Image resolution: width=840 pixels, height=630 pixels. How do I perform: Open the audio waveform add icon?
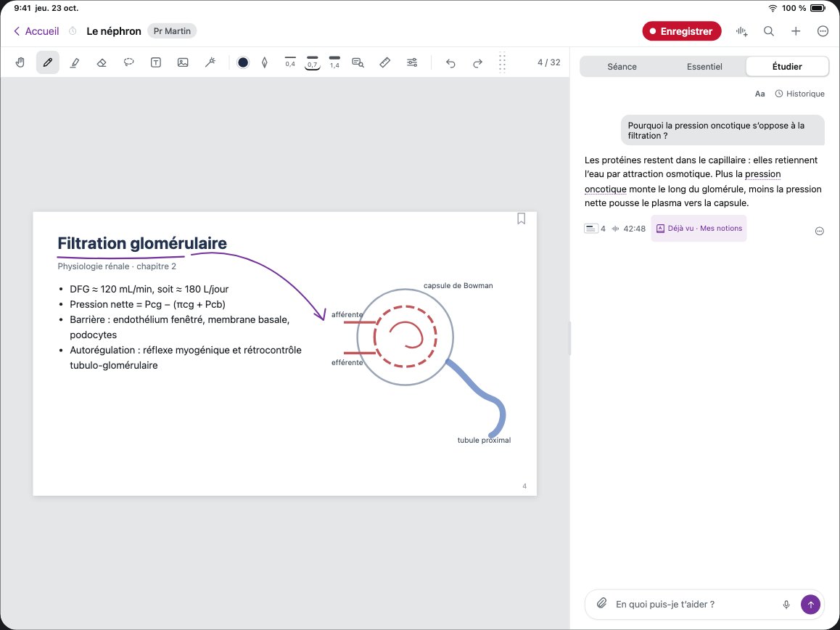coord(742,31)
